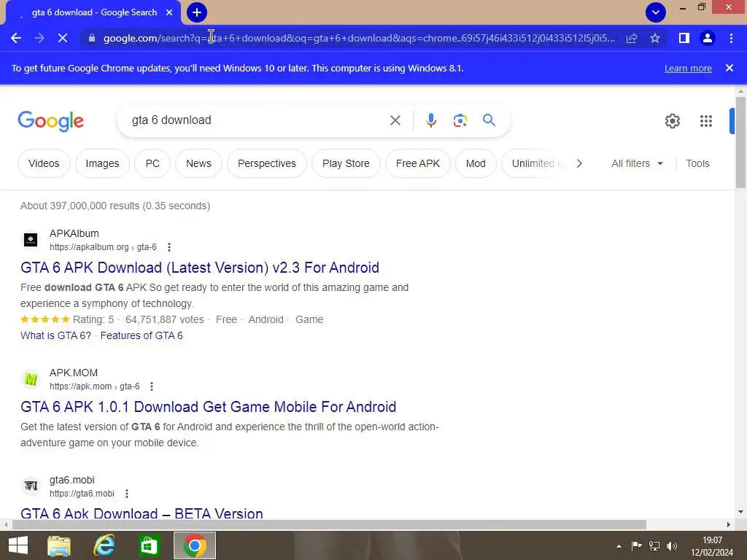Select the Free APK filter chip
747x560 pixels.
pos(418,163)
